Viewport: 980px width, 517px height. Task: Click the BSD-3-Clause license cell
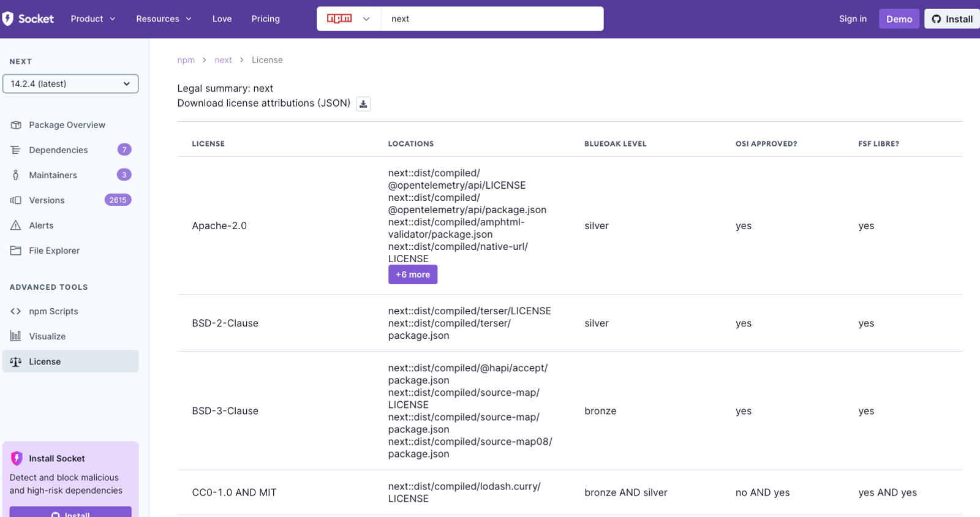[x=225, y=411]
